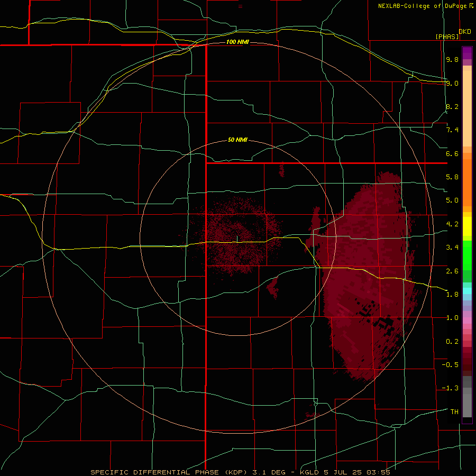
Task: Pick the light peach segment of color bar
Action: 467,108
